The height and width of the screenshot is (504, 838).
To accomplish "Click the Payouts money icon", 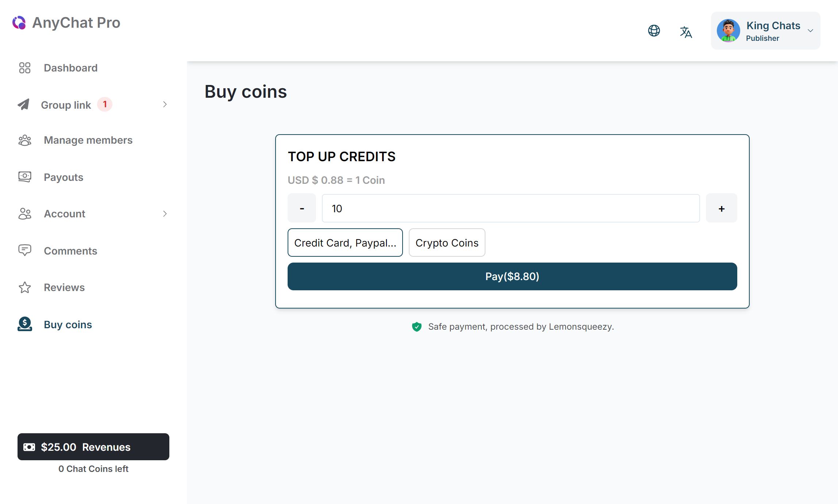I will 25,177.
